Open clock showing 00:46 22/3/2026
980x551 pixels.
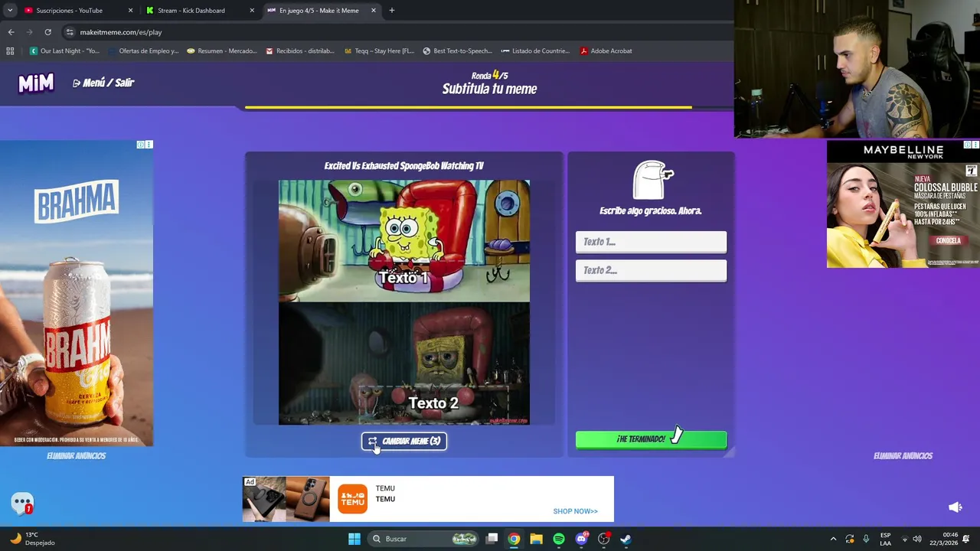[x=944, y=539]
